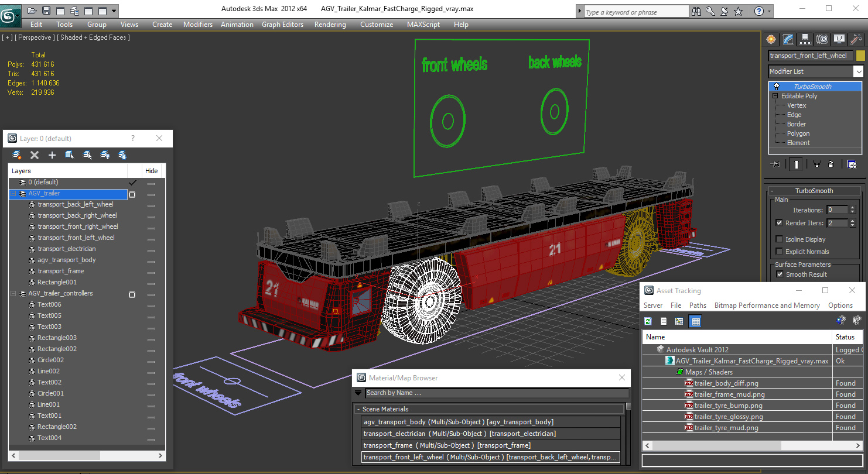The height and width of the screenshot is (474, 868).
Task: Open the Modify command panel tab
Action: [x=788, y=39]
